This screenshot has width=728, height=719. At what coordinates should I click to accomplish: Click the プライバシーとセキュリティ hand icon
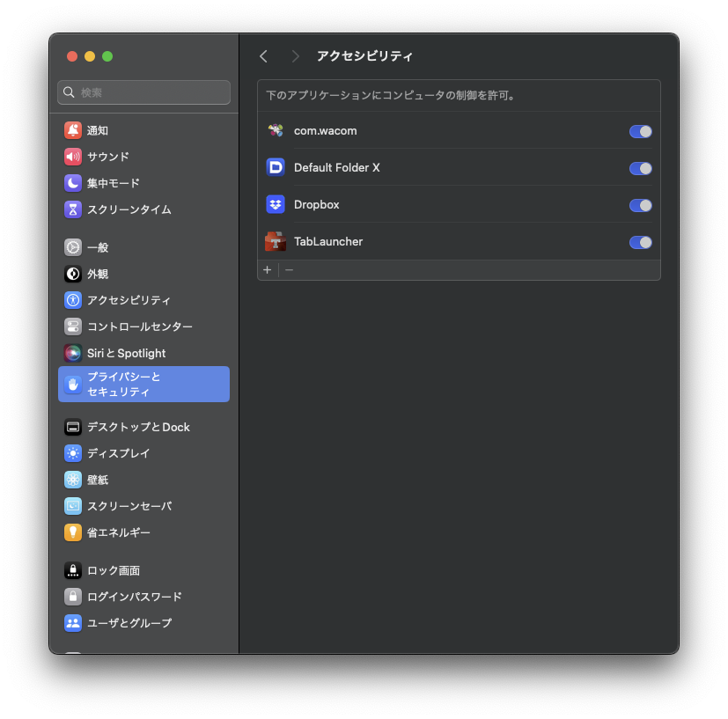[x=73, y=385]
